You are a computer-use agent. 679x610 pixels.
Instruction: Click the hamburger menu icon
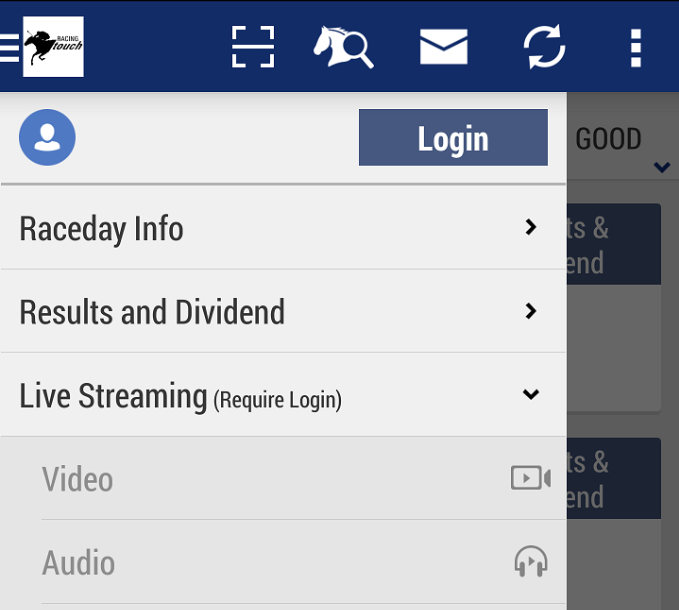click(9, 47)
